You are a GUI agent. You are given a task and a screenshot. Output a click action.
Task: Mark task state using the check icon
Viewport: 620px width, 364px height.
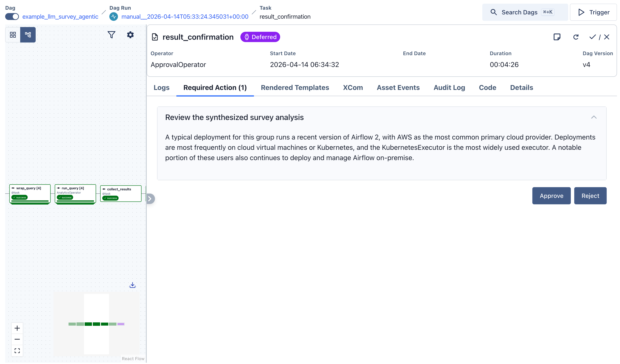point(593,37)
